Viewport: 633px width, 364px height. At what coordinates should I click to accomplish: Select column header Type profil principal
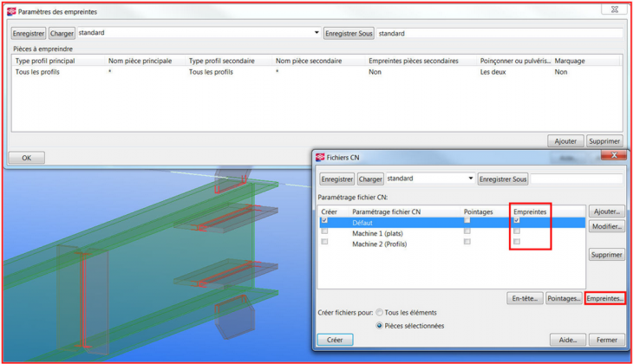(45, 61)
